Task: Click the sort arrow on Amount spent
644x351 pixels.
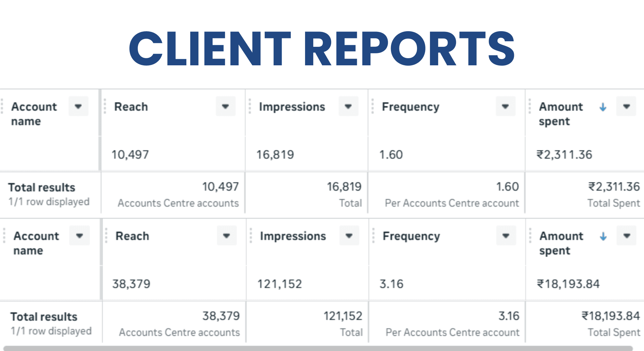Action: pyautogui.click(x=603, y=106)
